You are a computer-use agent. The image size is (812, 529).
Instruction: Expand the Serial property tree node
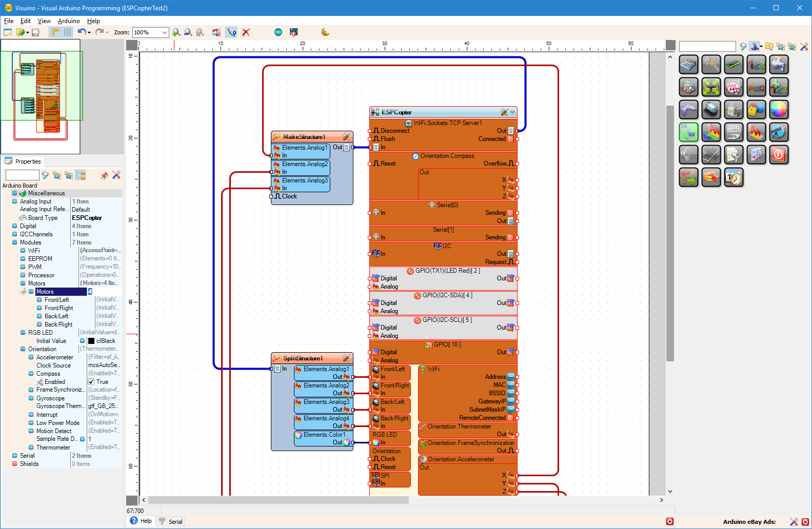click(14, 456)
